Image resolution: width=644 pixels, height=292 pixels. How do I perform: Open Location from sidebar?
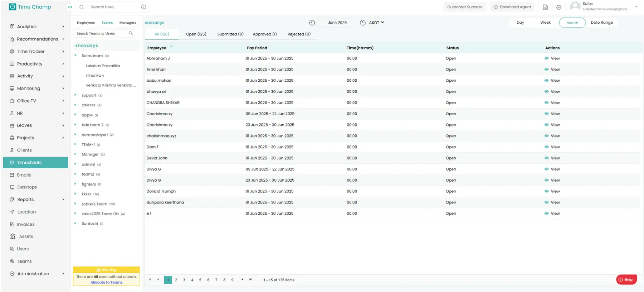tap(26, 212)
